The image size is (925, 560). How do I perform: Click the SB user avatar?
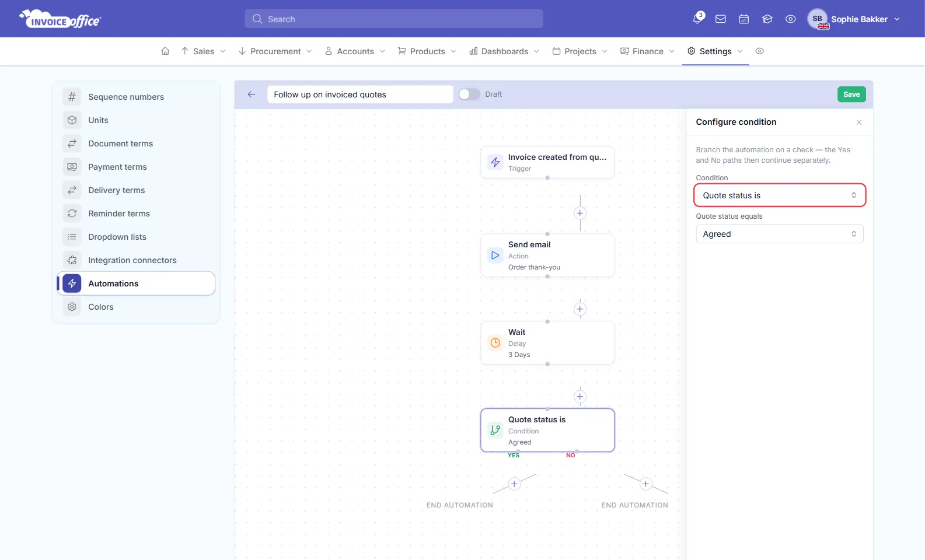click(x=818, y=19)
